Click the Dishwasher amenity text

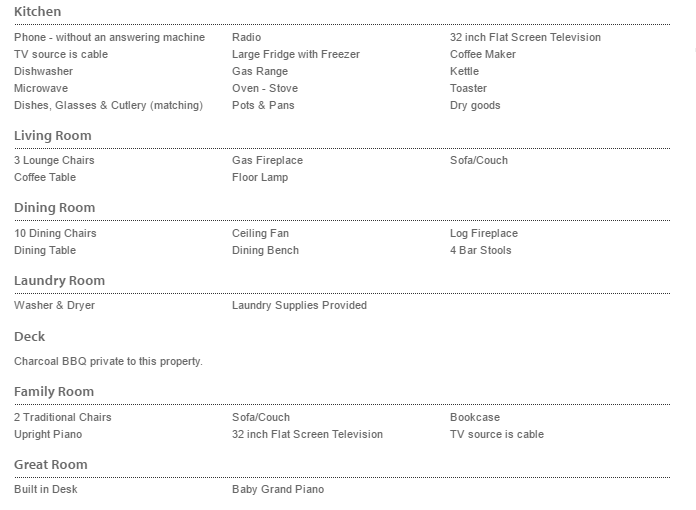pos(43,71)
